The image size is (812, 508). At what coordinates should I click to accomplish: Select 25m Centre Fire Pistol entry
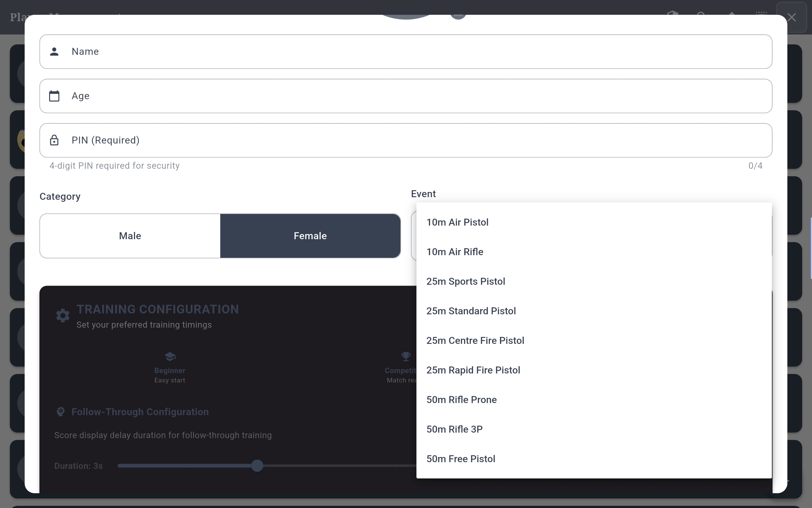click(x=475, y=341)
